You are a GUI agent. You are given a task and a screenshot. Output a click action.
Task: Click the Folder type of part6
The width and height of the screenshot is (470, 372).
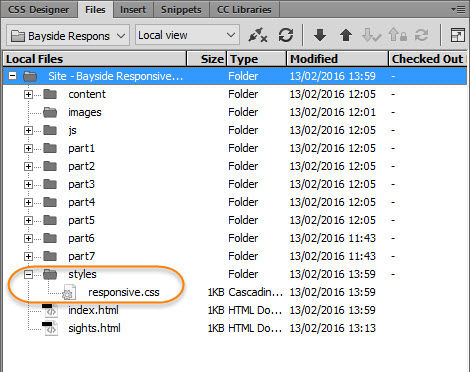point(243,238)
